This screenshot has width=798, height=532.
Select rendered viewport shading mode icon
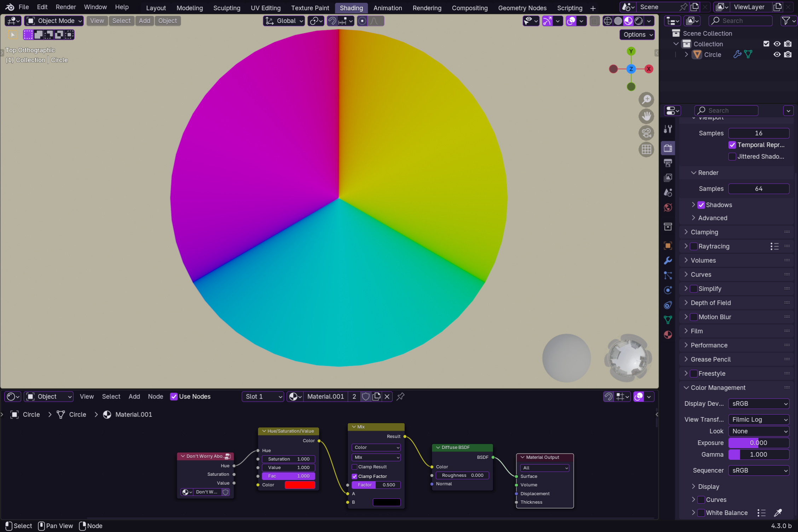tap(639, 21)
